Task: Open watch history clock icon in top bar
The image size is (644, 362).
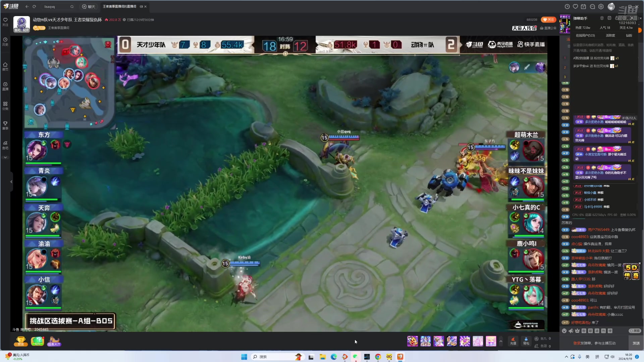Action: (x=567, y=6)
